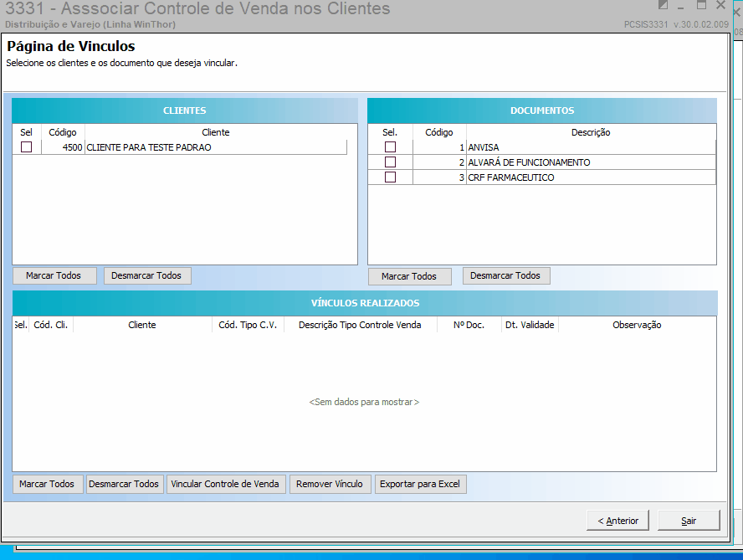Click Desmarcar Todos under Vínculos Realizados
This screenshot has width=743, height=560.
click(125, 484)
